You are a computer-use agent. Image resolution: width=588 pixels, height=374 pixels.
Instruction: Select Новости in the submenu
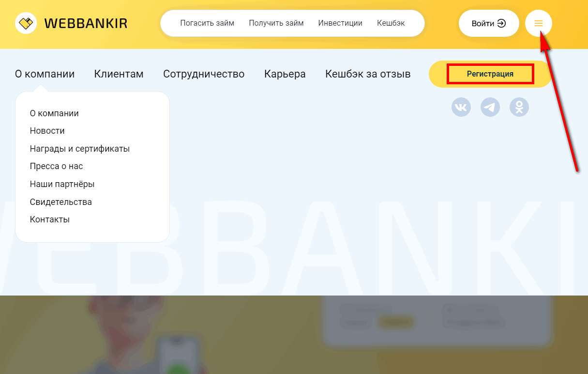pos(47,131)
